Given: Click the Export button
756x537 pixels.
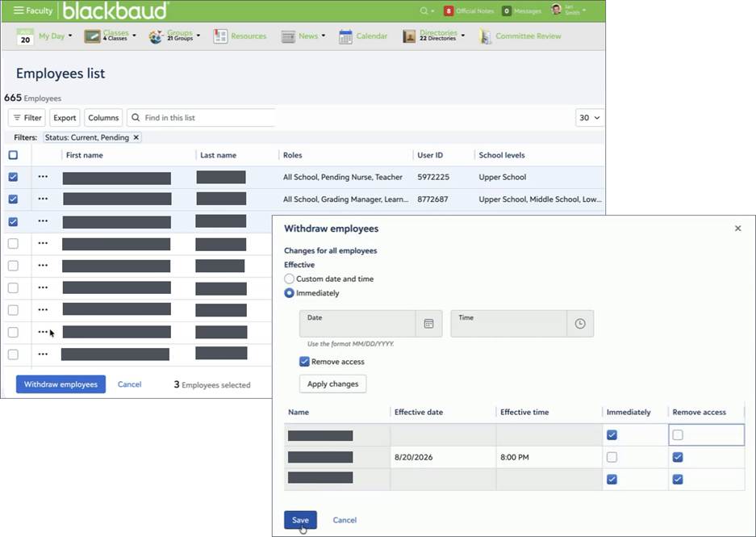Looking at the screenshot, I should click(x=65, y=118).
